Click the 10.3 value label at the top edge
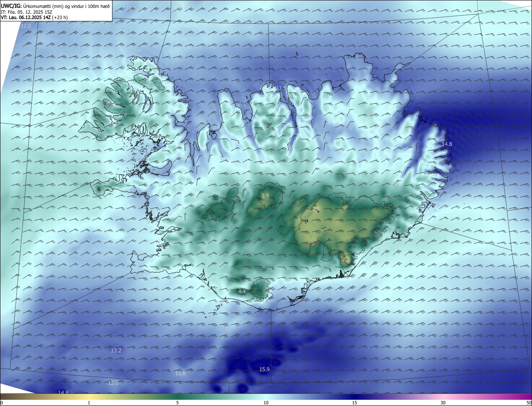Image resolution: width=532 pixels, height=406 pixels. tap(182, 6)
